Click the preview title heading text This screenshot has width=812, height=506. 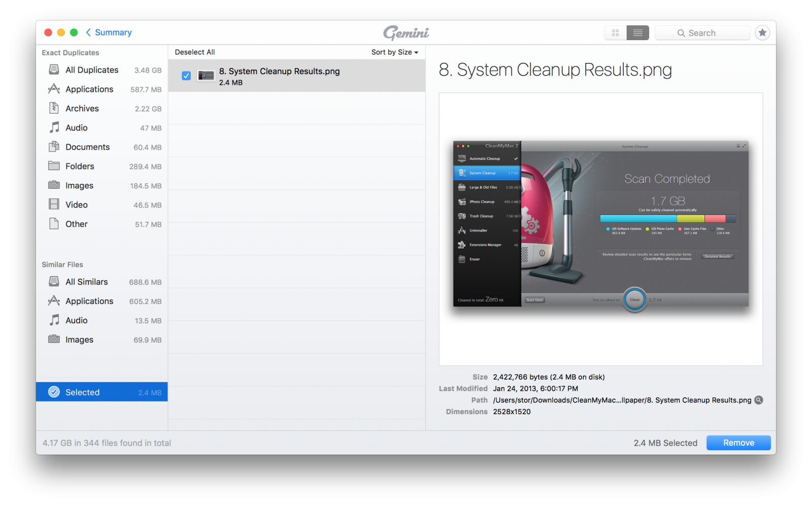pos(555,70)
